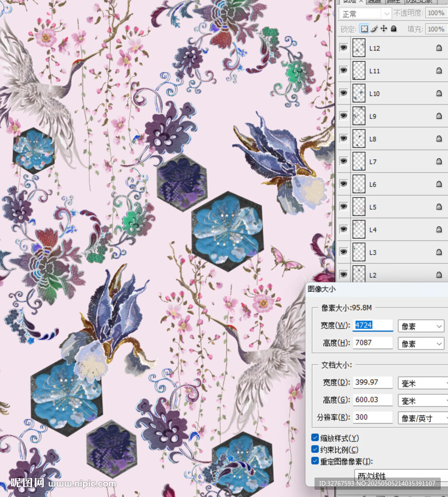Viewport: 448px width, 497px height.
Task: Click the padlock icon on layer L3
Action: tap(439, 252)
